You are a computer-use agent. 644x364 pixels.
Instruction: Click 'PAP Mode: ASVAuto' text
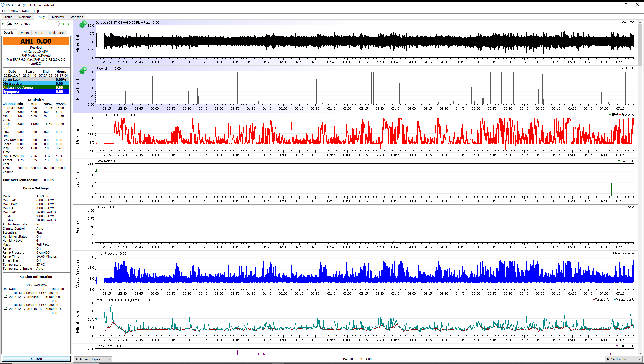(x=36, y=55)
